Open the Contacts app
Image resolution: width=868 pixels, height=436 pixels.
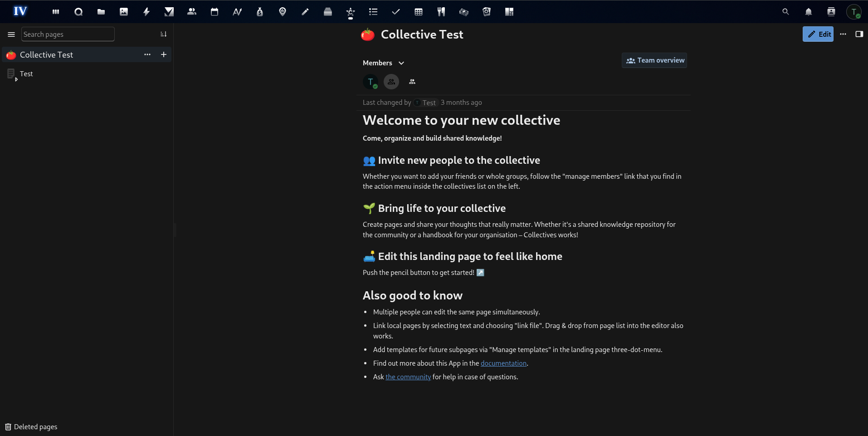coord(192,11)
